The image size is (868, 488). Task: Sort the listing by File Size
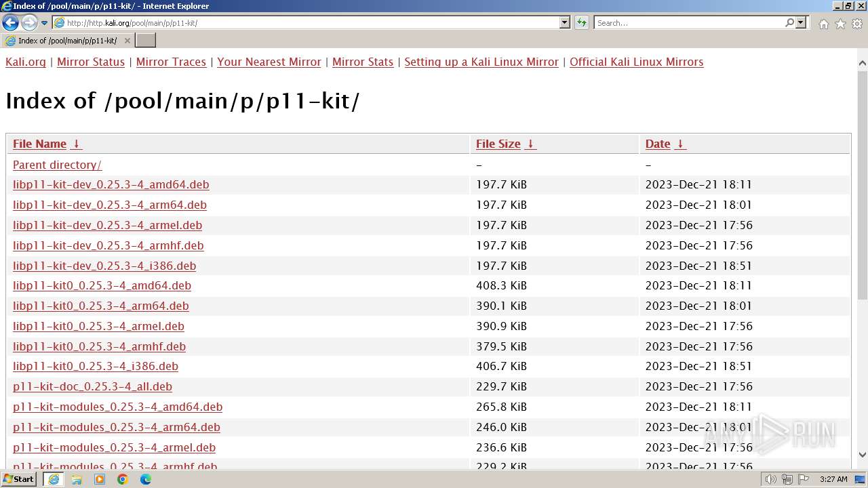pyautogui.click(x=498, y=144)
